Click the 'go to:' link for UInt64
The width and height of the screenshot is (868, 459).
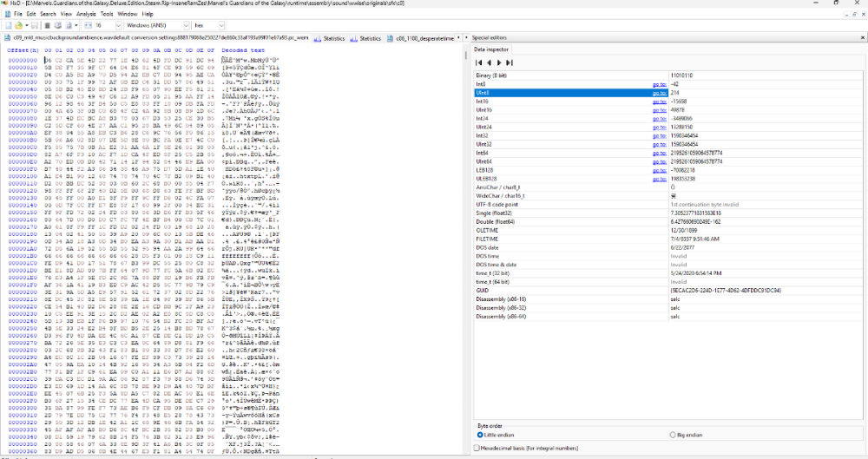[659, 161]
